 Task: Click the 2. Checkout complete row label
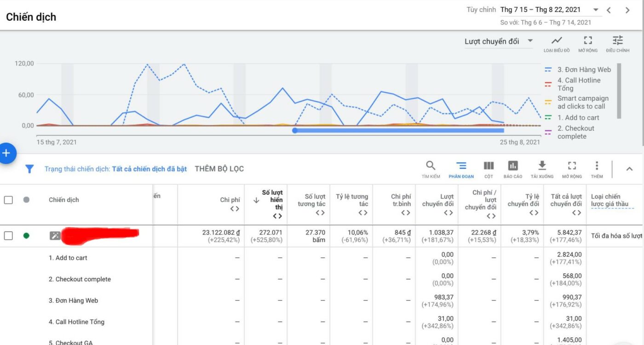click(80, 279)
